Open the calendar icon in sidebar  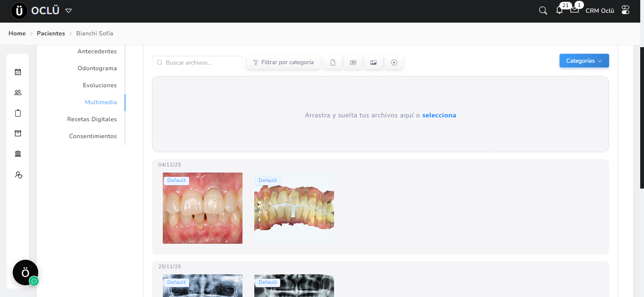[x=18, y=72]
